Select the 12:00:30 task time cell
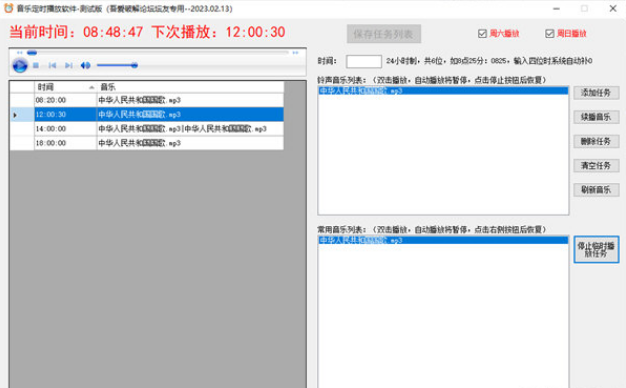This screenshot has width=626, height=388. coord(65,115)
